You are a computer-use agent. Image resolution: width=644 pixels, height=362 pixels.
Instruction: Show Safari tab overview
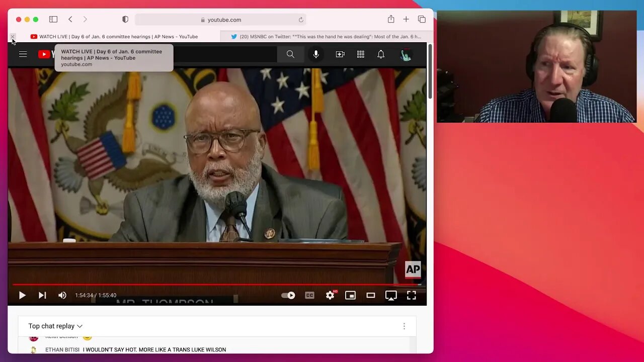tap(422, 20)
